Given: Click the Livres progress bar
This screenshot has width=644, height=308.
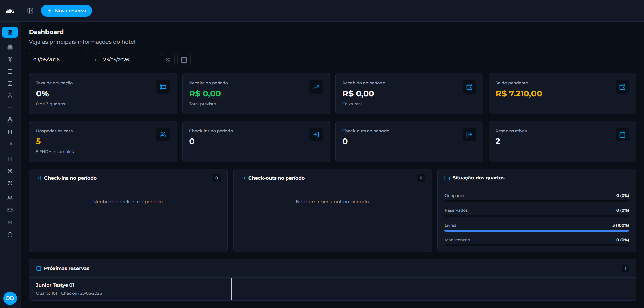Looking at the screenshot, I should 536,231.
